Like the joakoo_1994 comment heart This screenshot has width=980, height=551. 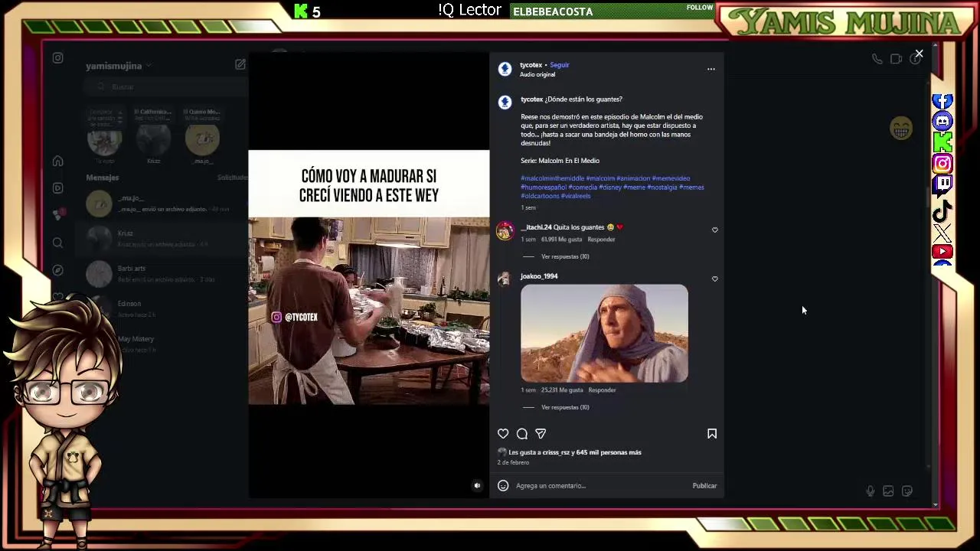pos(715,279)
